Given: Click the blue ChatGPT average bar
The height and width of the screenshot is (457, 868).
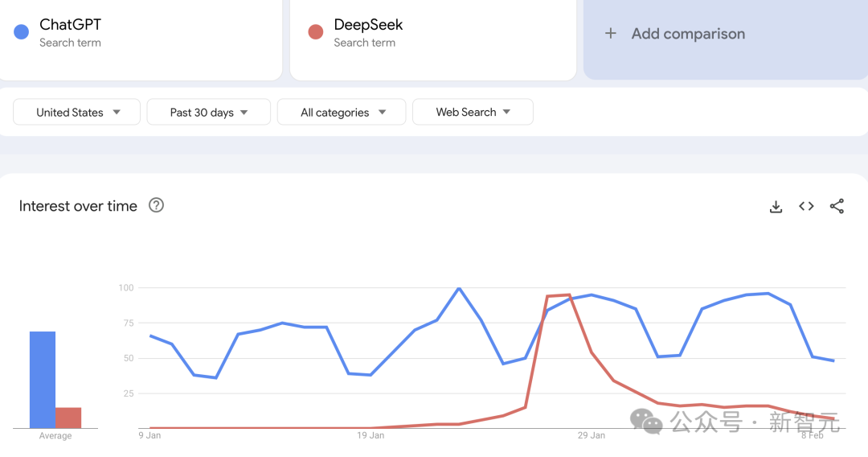Looking at the screenshot, I should [x=43, y=380].
